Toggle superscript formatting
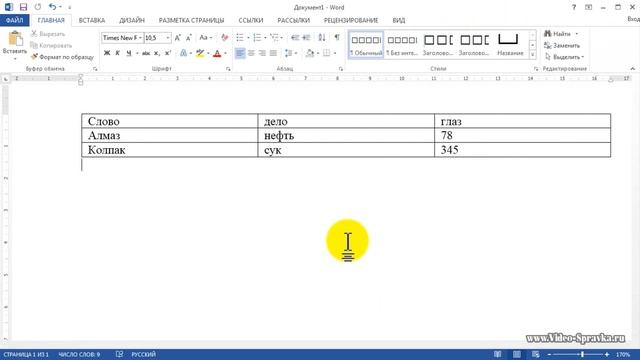 tap(168, 53)
